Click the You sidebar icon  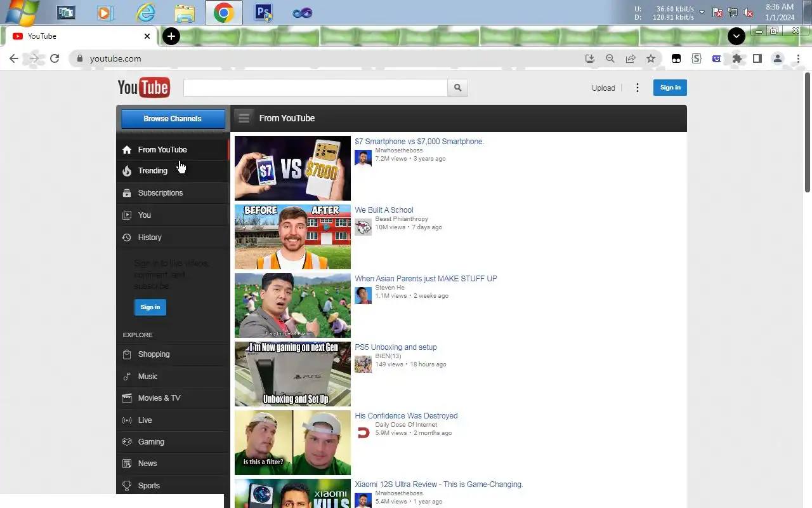tap(127, 215)
